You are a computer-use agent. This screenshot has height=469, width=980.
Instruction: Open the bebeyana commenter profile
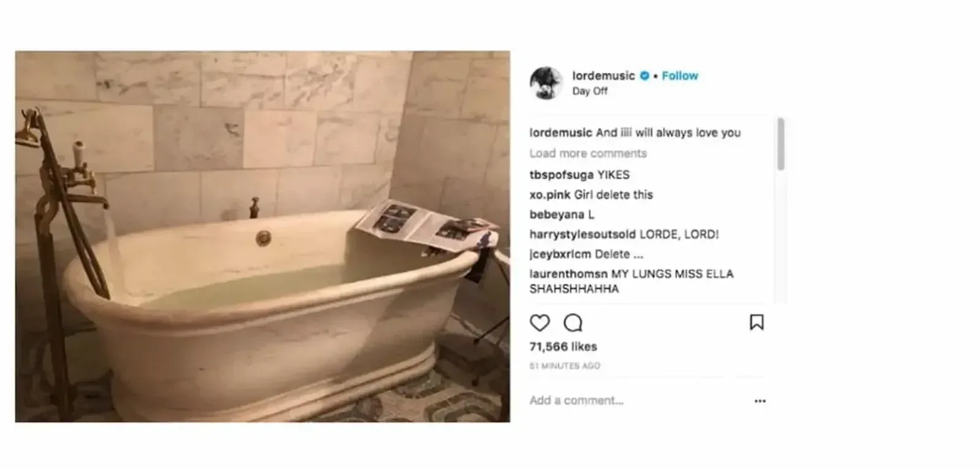pyautogui.click(x=557, y=215)
